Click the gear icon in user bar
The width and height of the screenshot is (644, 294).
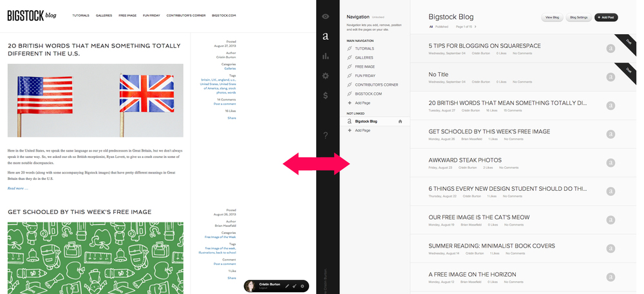(303, 286)
